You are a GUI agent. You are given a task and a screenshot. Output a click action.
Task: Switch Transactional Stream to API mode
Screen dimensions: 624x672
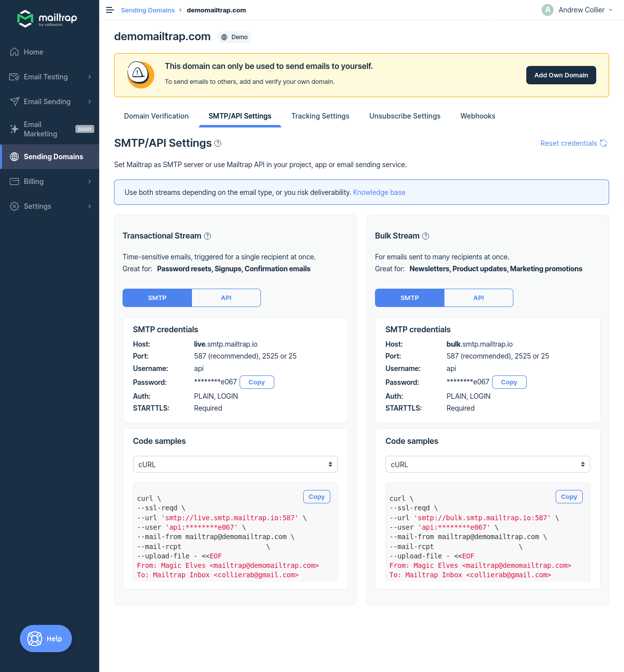tap(226, 298)
